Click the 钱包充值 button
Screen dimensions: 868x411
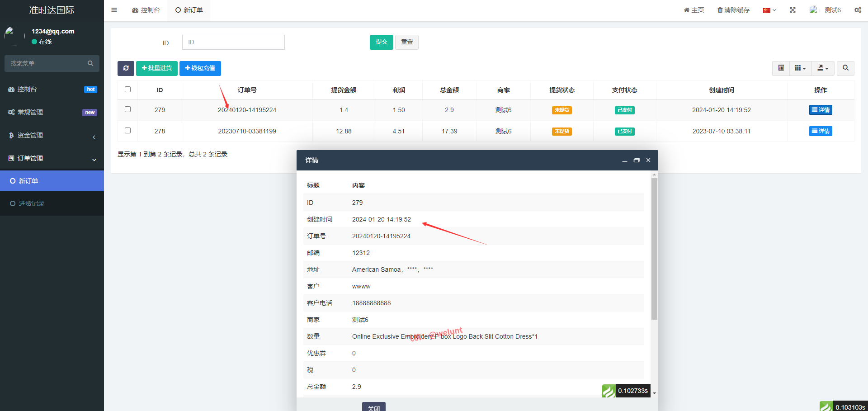pos(200,68)
